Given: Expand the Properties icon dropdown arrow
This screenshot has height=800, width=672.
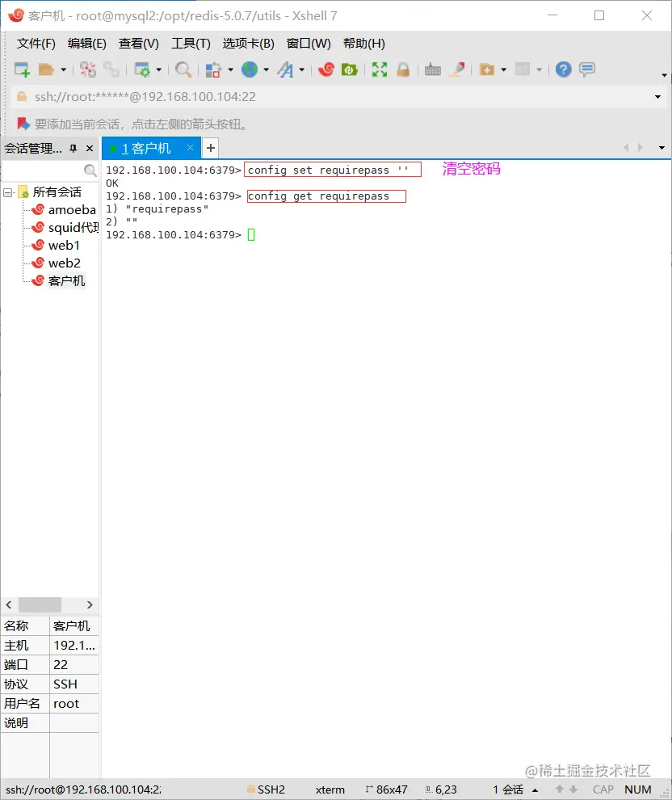Looking at the screenshot, I should tap(158, 69).
